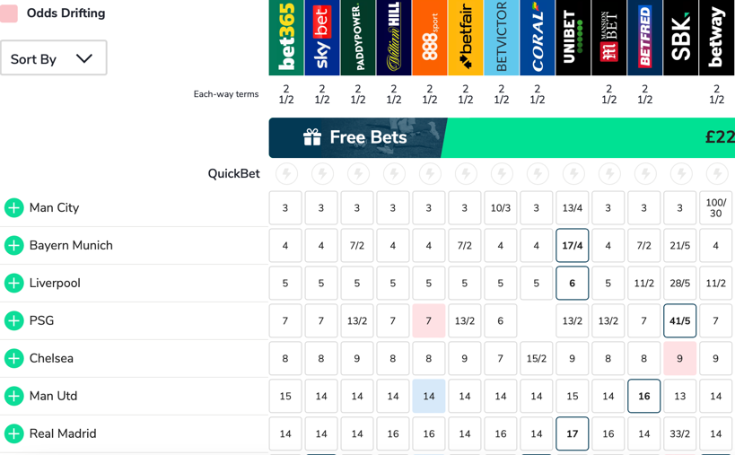Expand the Man City row
The image size is (735, 455).
click(x=14, y=208)
